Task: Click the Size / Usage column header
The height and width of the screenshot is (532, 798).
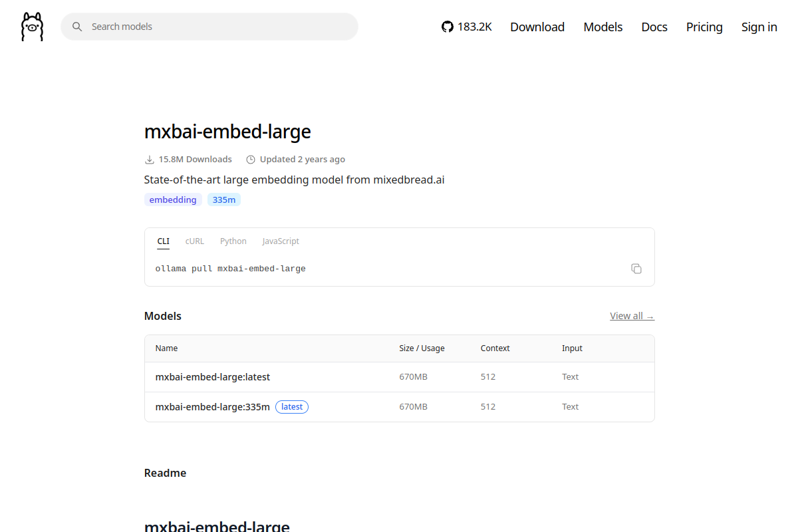Action: 422,348
